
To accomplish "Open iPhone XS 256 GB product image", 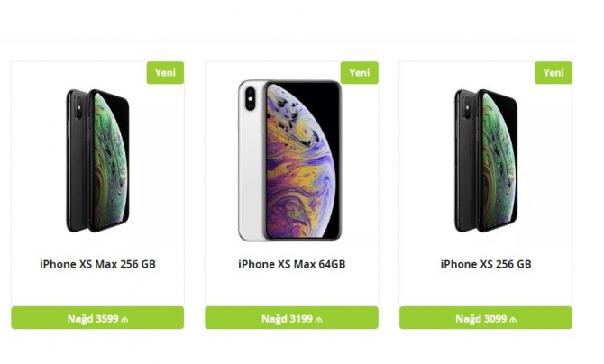I will 486,160.
